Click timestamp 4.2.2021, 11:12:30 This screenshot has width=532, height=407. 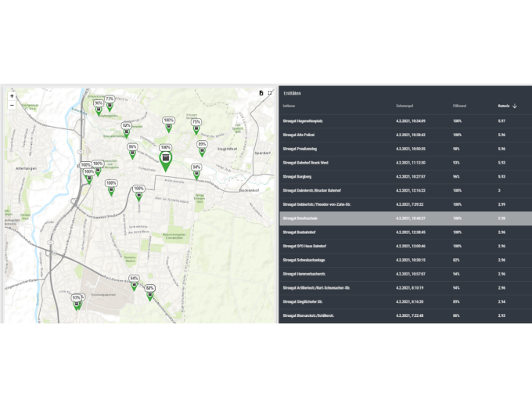[411, 163]
